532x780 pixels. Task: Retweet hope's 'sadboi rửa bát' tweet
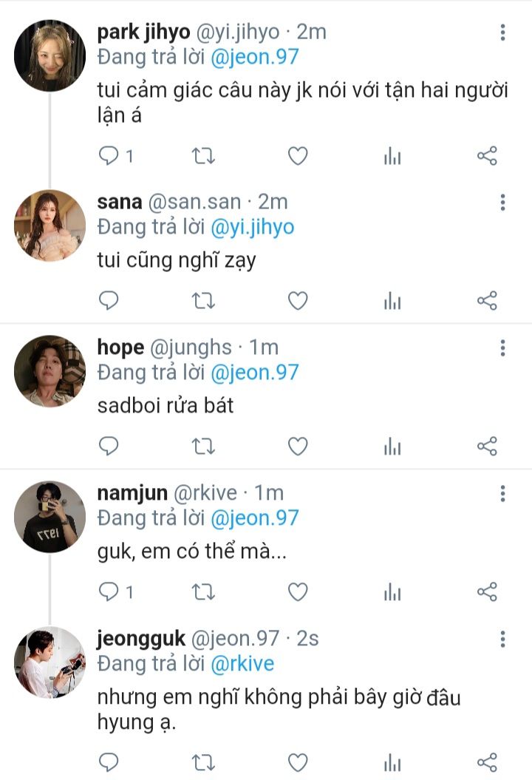[x=203, y=446]
